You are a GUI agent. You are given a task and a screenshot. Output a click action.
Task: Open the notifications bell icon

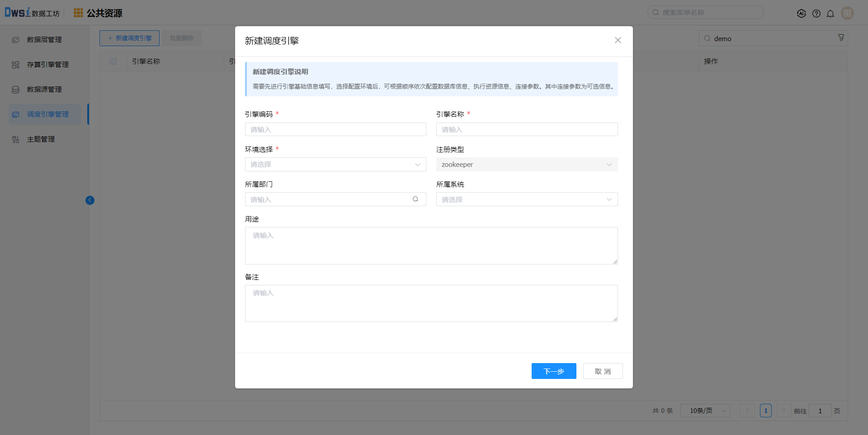(x=830, y=14)
